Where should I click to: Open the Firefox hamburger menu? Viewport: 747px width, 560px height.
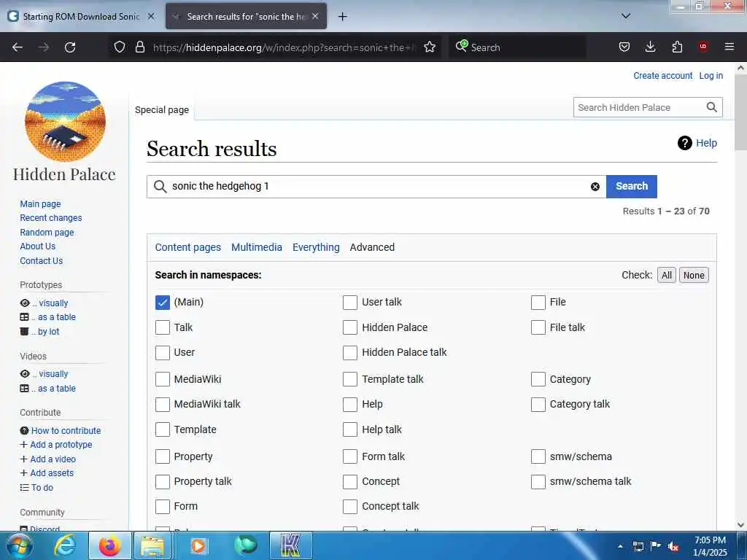[729, 47]
